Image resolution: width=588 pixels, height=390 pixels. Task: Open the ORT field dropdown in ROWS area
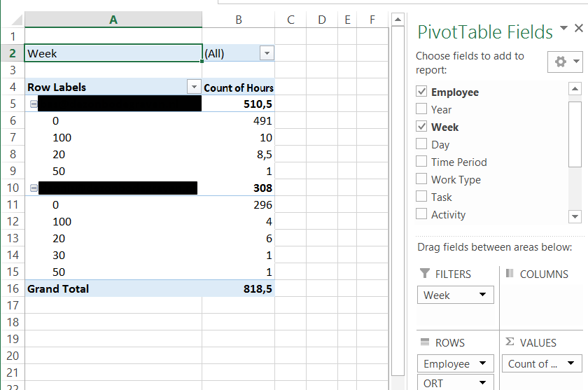point(482,383)
